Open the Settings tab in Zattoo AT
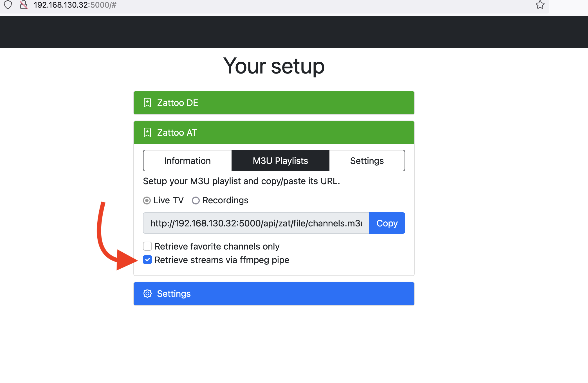The width and height of the screenshot is (588, 383). [x=367, y=161]
